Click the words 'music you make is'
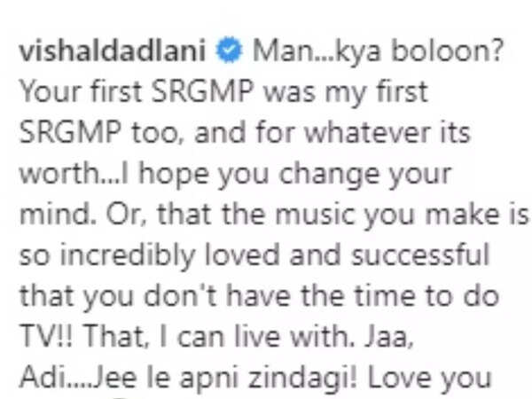Image resolution: width=532 pixels, height=399 pixels. coord(403,215)
